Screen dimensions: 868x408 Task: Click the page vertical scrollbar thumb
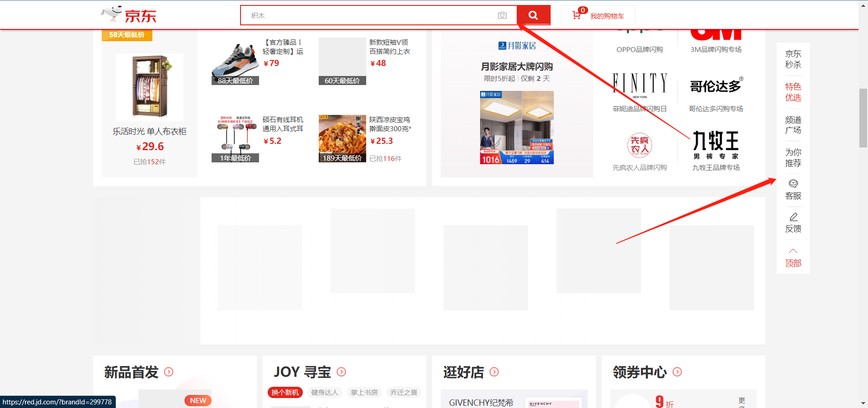[x=863, y=118]
